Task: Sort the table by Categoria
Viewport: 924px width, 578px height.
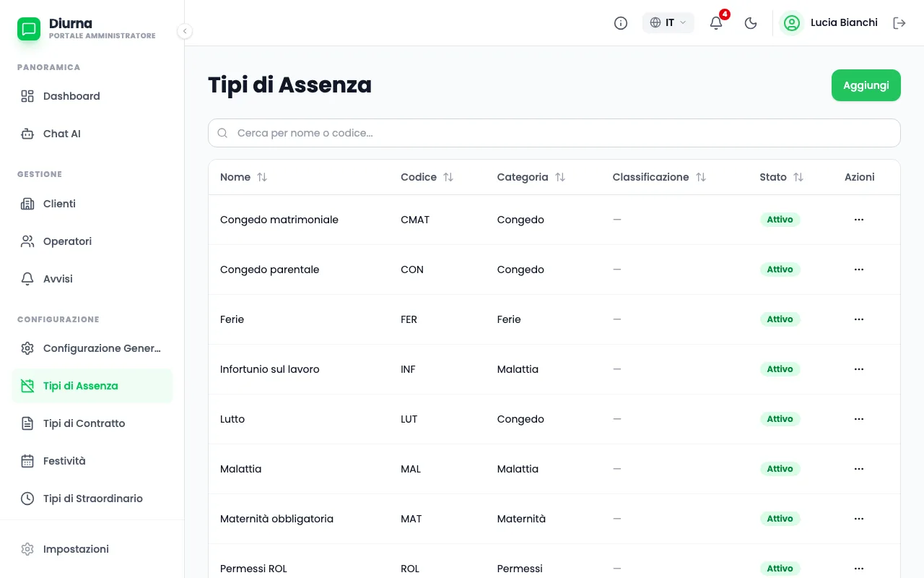Action: [x=531, y=177]
